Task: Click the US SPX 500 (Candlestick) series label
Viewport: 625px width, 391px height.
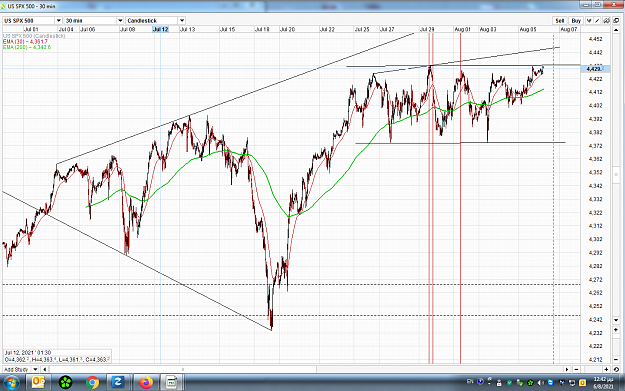Action: tap(34, 36)
